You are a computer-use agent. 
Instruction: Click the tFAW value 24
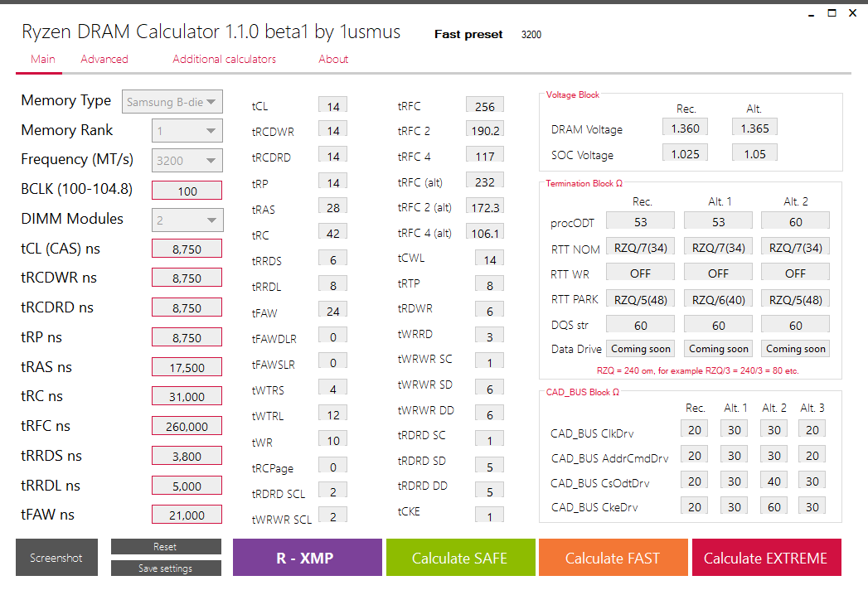pyautogui.click(x=332, y=311)
